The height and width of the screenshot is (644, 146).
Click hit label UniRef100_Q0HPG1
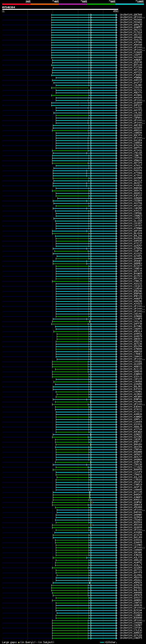pyautogui.click(x=131, y=334)
